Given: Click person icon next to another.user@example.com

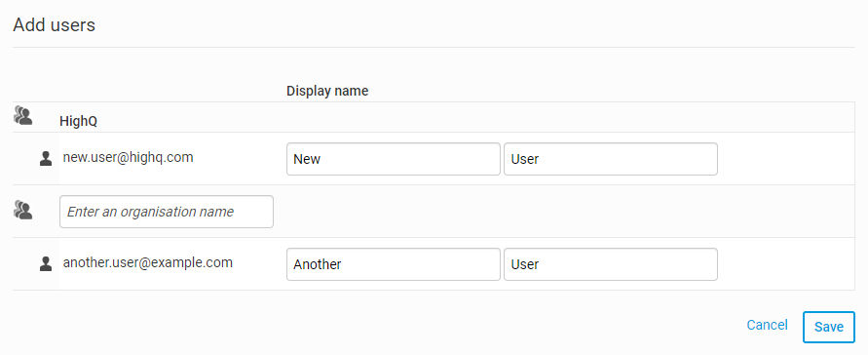Looking at the screenshot, I should (46, 263).
